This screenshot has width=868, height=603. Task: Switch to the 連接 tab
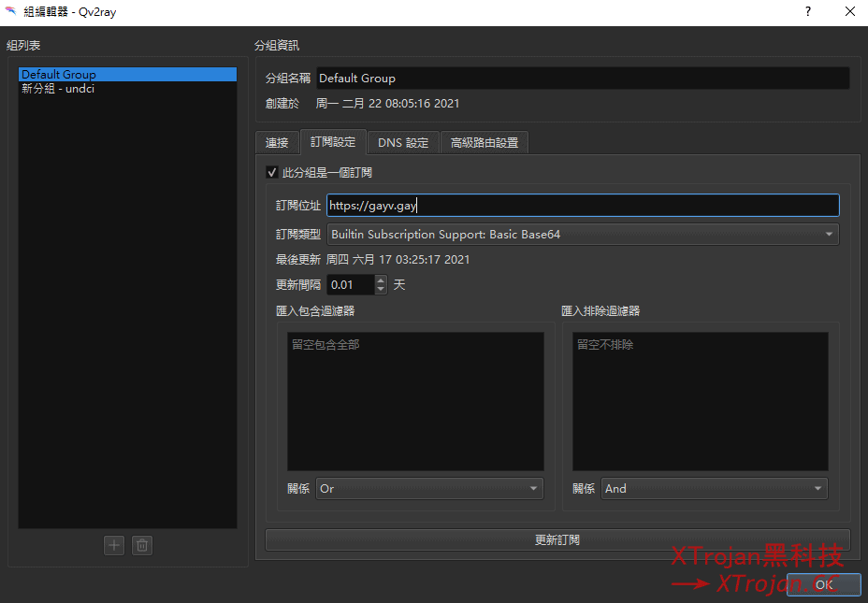point(277,142)
